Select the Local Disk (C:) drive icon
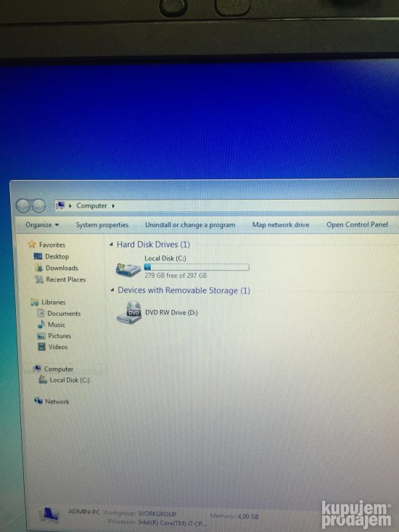The image size is (399, 532). coord(128,269)
